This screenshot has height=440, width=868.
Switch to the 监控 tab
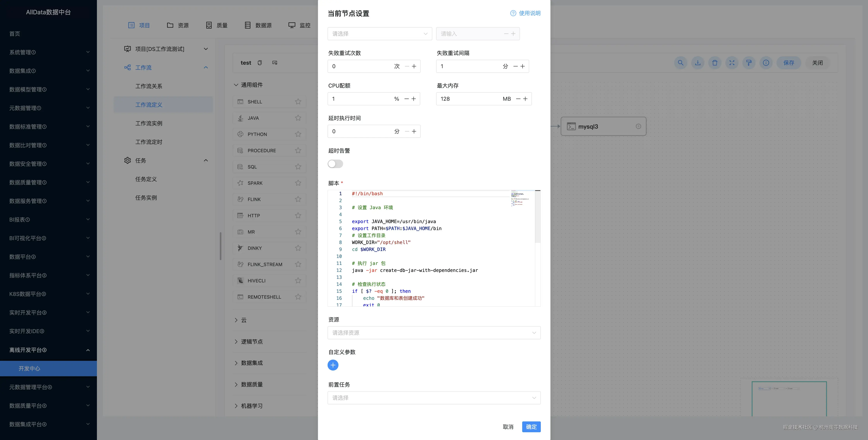[x=299, y=25]
